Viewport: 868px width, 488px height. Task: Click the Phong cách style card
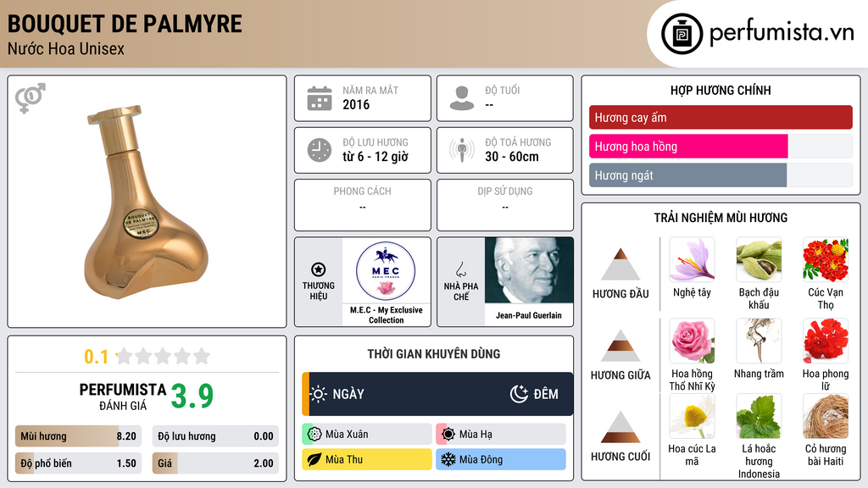point(363,205)
